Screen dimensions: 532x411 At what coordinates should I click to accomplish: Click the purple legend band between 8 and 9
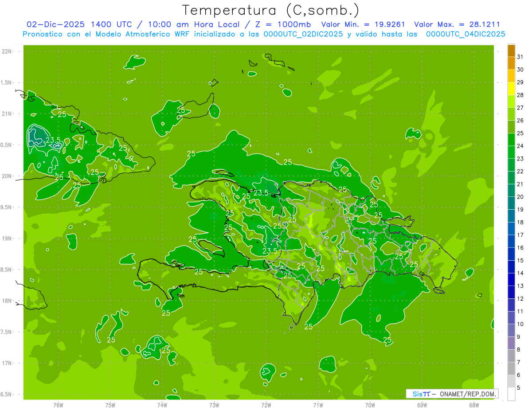[x=511, y=343]
